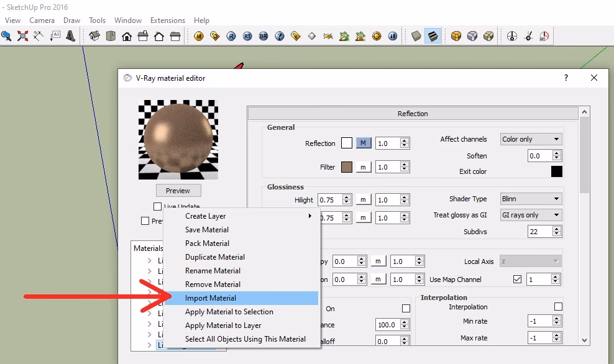Open Filter brown color swatch
This screenshot has height=364, width=614.
347,167
